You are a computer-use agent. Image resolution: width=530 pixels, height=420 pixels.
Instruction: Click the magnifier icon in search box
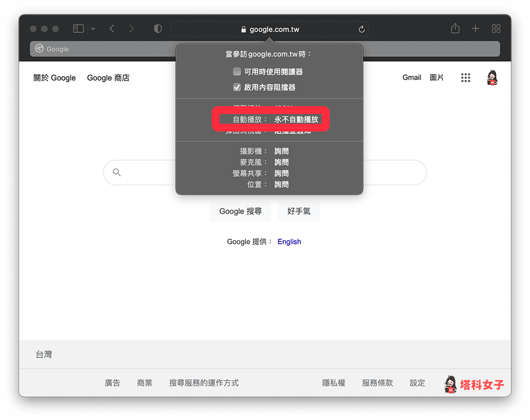pos(116,172)
